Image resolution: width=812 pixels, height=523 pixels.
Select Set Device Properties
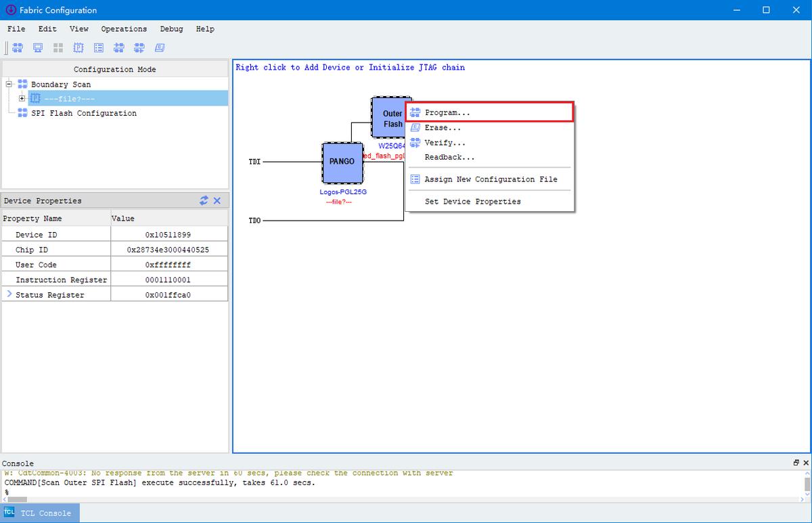[x=489, y=202]
